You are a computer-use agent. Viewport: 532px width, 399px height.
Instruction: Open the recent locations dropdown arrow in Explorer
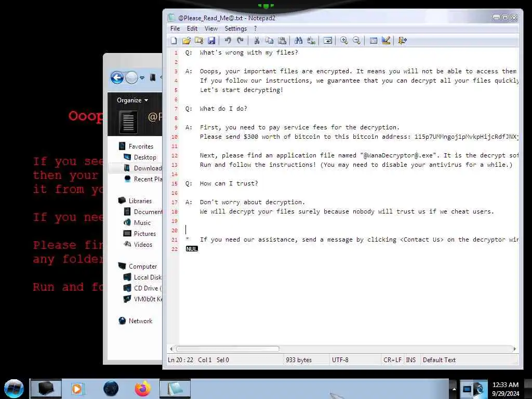[x=142, y=78]
